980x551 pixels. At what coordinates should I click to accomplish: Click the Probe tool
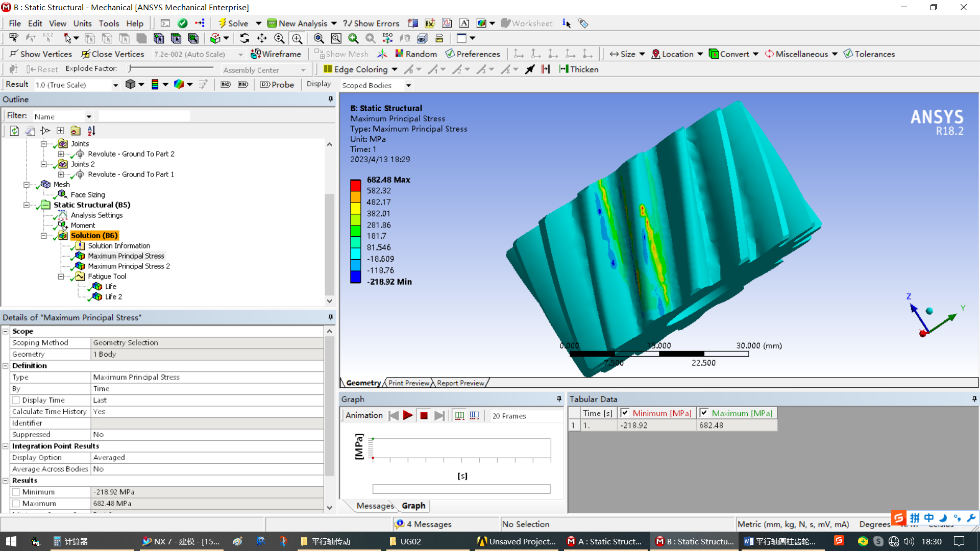click(x=277, y=85)
